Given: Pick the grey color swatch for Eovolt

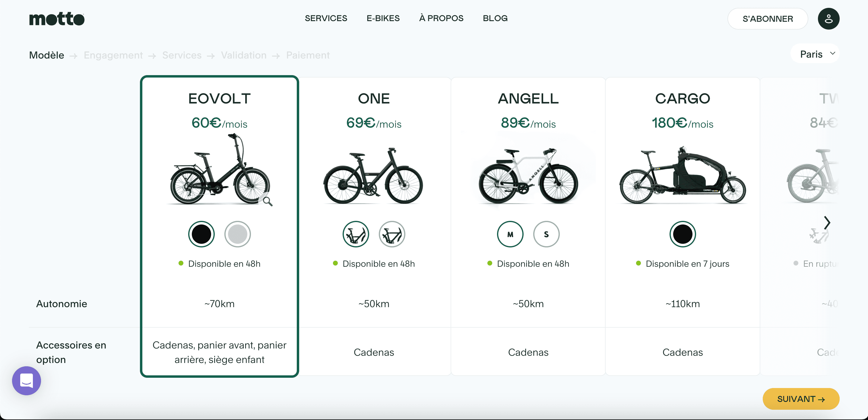Looking at the screenshot, I should tap(237, 234).
